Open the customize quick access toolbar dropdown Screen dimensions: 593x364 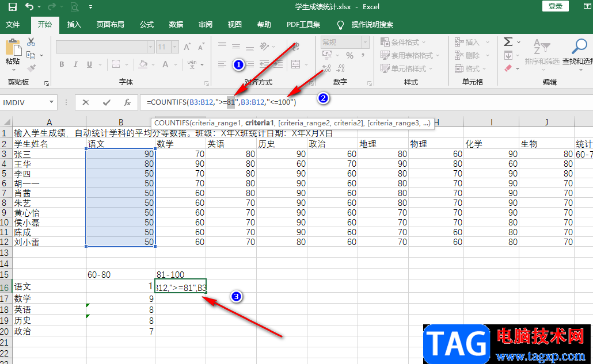[90, 6]
